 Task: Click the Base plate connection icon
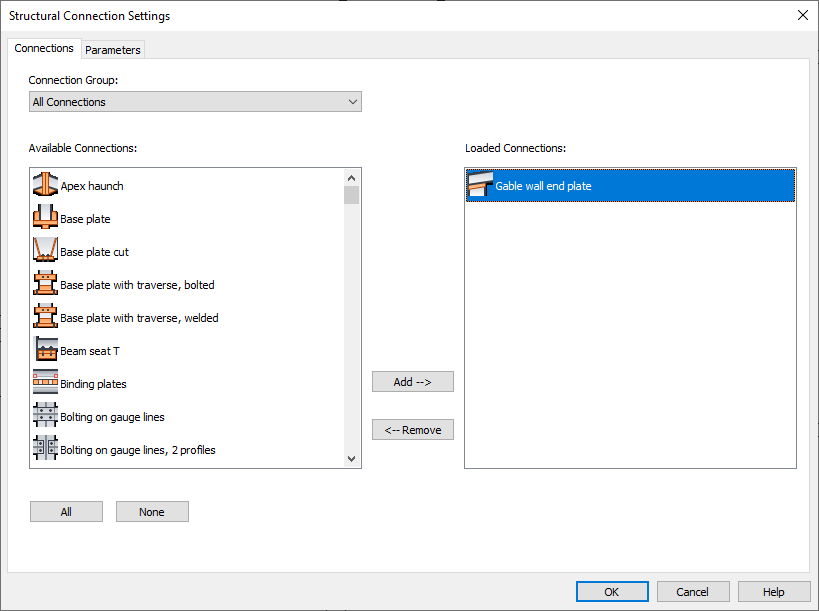point(44,218)
